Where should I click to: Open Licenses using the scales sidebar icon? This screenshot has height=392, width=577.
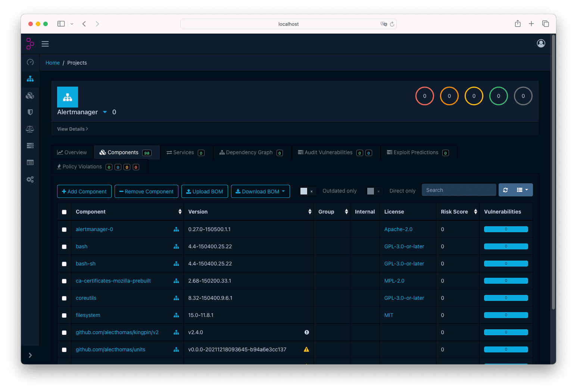(30, 129)
